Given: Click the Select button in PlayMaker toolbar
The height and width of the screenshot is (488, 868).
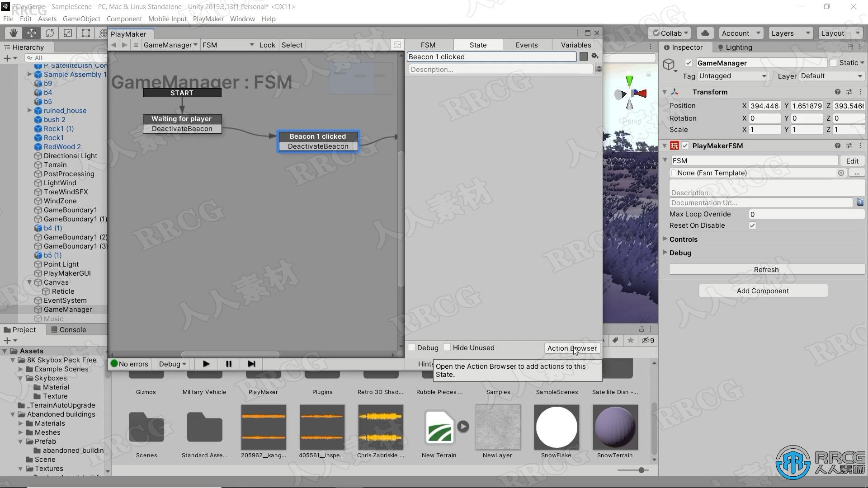Looking at the screenshot, I should (292, 45).
